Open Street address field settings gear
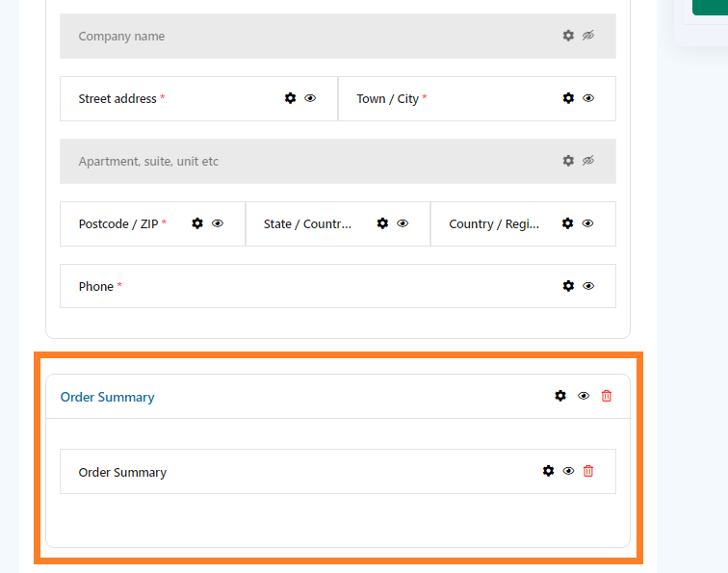This screenshot has width=728, height=573. tap(290, 98)
